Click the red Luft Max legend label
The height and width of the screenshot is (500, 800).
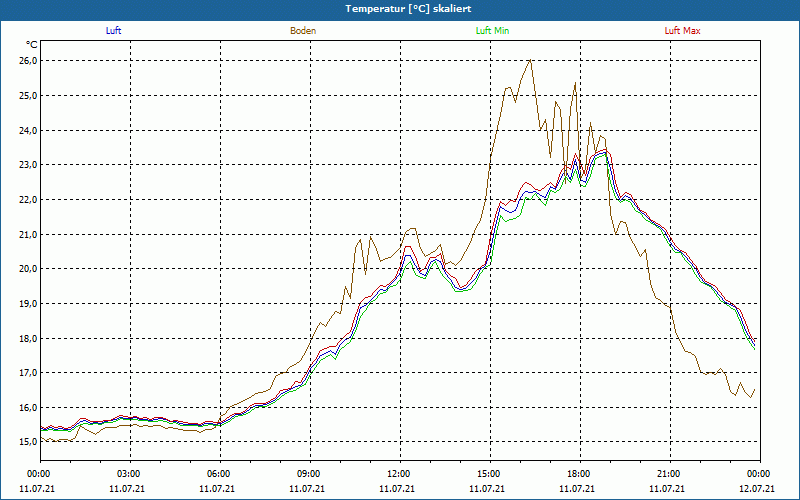pyautogui.click(x=682, y=31)
